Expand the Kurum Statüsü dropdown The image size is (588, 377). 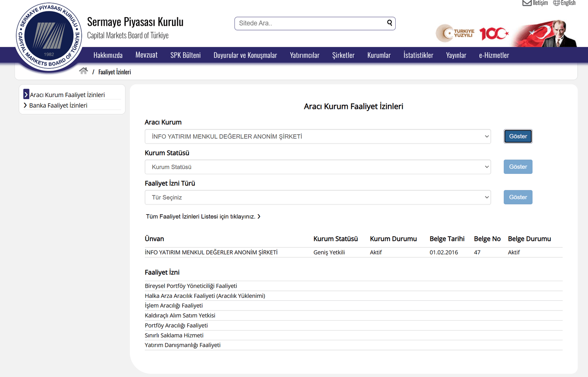(317, 167)
